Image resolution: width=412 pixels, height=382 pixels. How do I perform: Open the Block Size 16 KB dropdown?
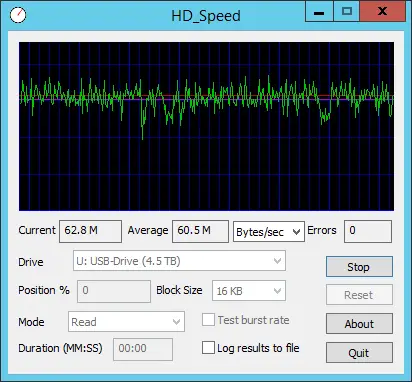(249, 291)
